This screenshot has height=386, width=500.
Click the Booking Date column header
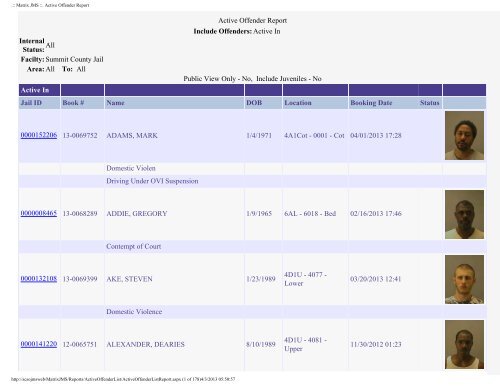tap(371, 103)
